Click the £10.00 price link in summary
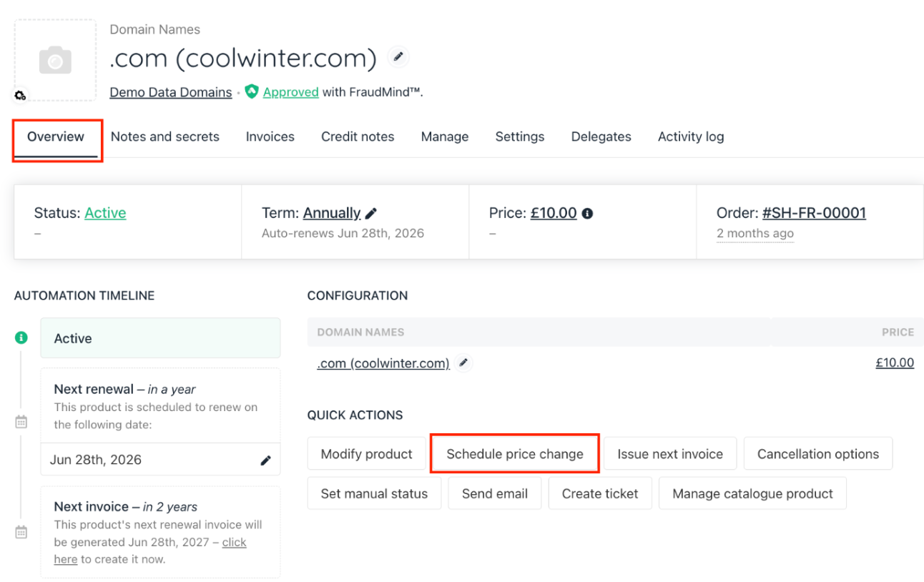 [554, 213]
